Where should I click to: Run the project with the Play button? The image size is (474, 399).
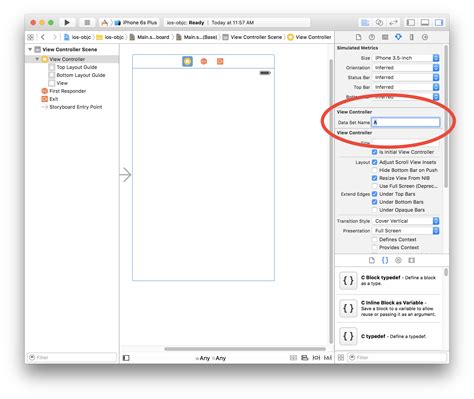67,22
